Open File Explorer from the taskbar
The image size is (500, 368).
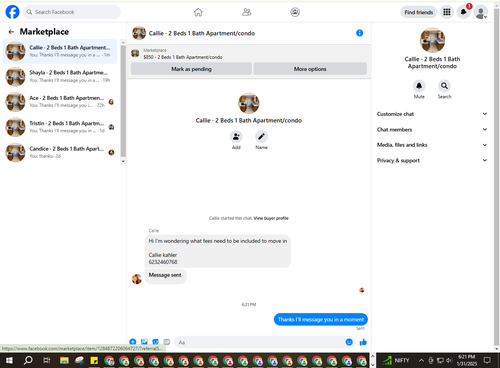(x=64, y=360)
